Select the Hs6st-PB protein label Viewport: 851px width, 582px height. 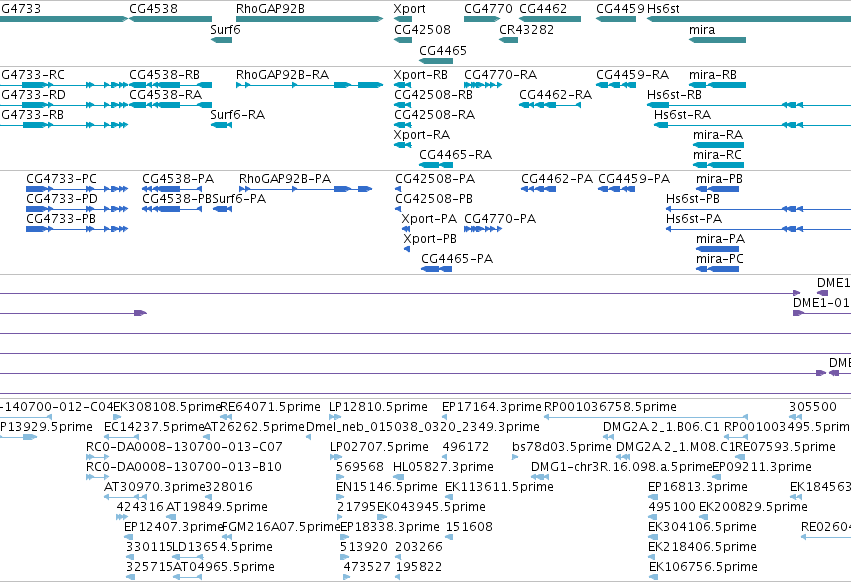tap(693, 199)
